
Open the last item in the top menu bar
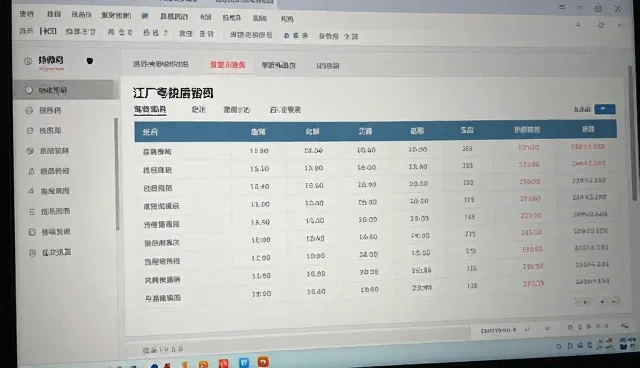pyautogui.click(x=287, y=19)
